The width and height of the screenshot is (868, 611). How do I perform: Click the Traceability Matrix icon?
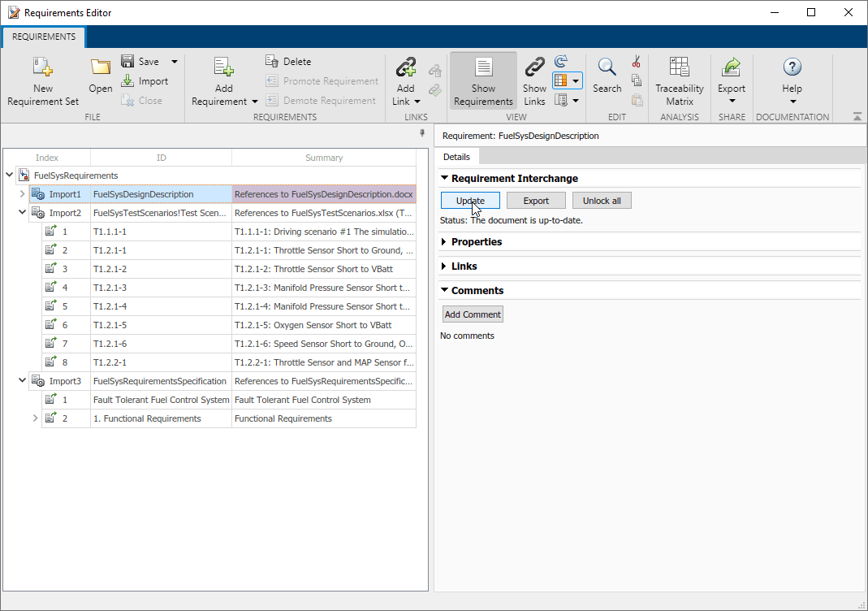(x=680, y=68)
